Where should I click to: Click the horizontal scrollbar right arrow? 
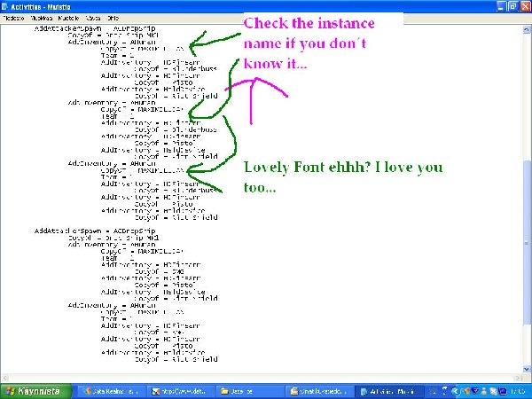pyautogui.click(x=518, y=378)
